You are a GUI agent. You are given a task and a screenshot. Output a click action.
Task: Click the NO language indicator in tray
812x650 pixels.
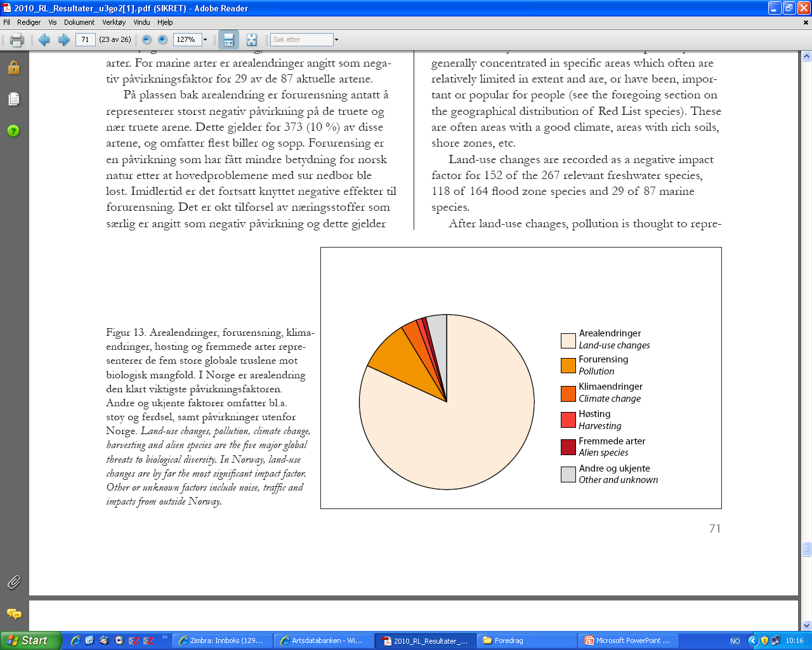click(x=735, y=641)
